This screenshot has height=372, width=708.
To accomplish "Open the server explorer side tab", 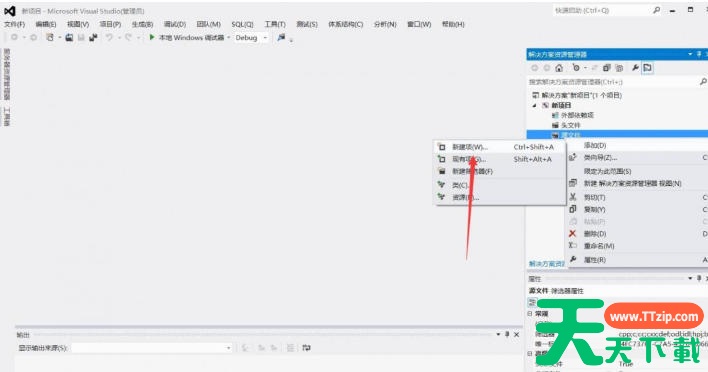I will (7, 74).
